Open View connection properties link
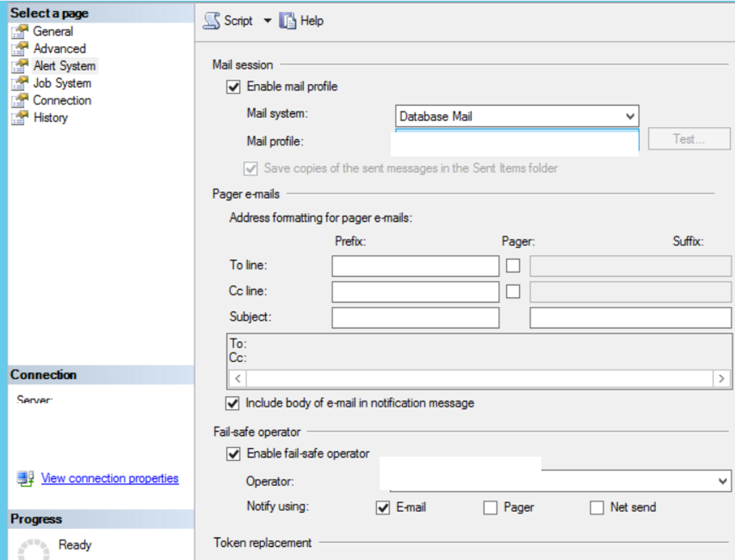 (109, 478)
